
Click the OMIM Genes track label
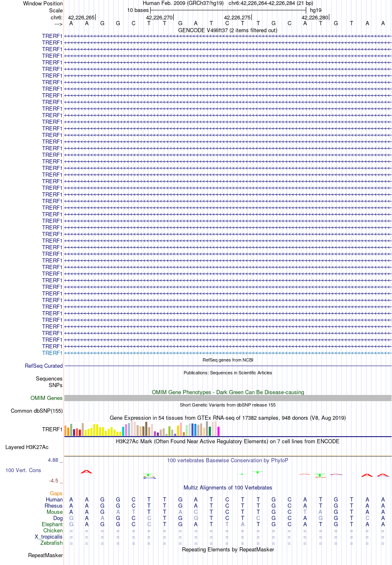[47, 398]
